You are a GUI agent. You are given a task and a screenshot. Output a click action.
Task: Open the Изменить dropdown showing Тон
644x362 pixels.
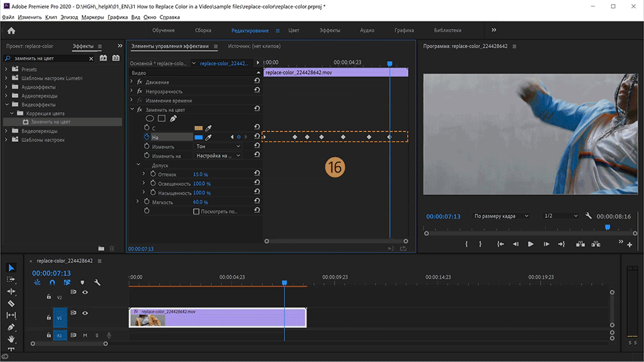coord(218,146)
